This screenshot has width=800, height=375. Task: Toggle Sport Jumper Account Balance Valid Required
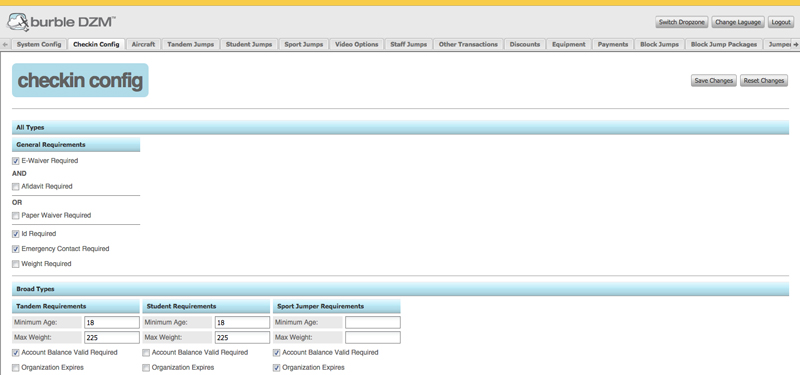(x=277, y=353)
